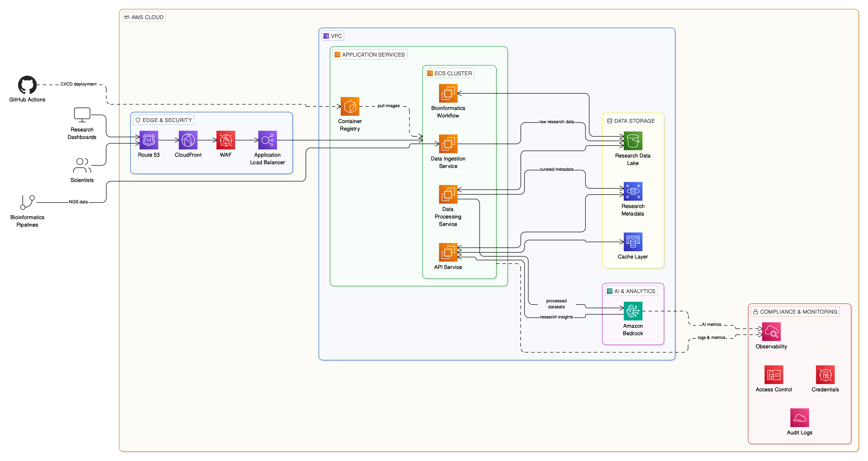The width and height of the screenshot is (868, 461).
Task: Select the Data Ingestion Service icon
Action: 448,144
